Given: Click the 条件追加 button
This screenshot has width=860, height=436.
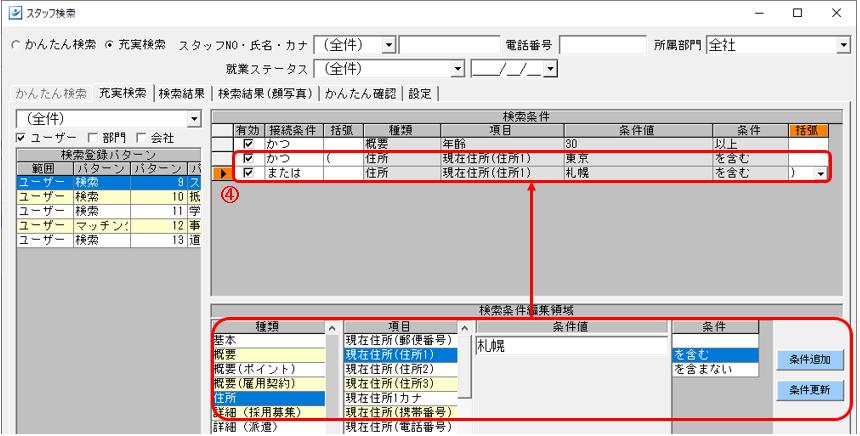Looking at the screenshot, I should click(809, 360).
